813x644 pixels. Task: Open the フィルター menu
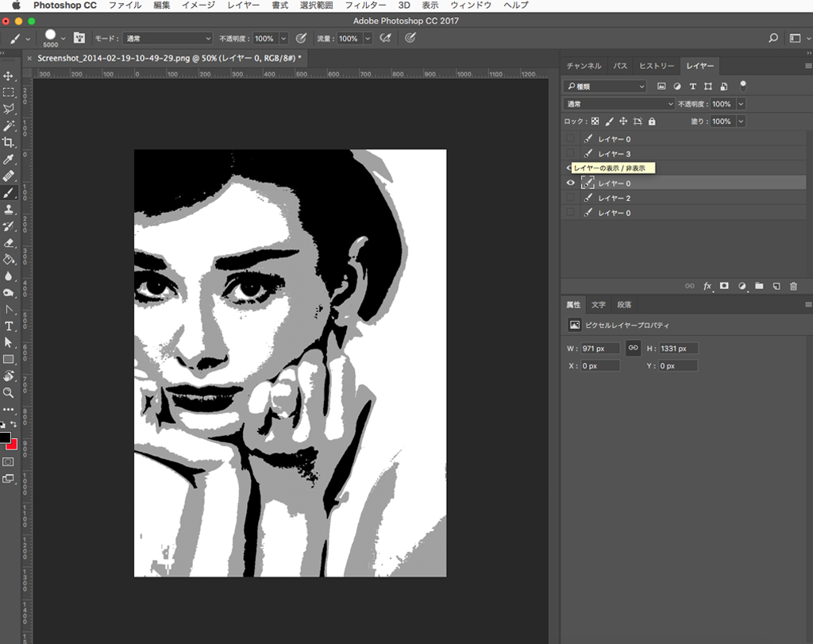[365, 6]
